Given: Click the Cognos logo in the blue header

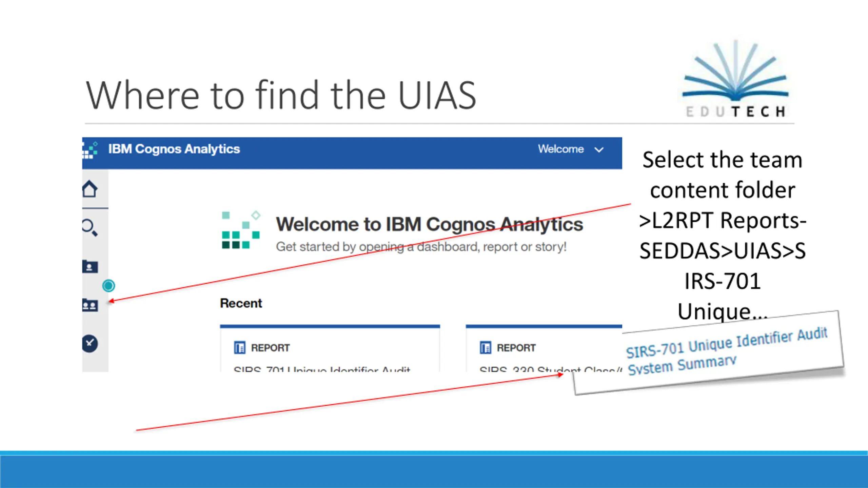Looking at the screenshot, I should click(90, 150).
